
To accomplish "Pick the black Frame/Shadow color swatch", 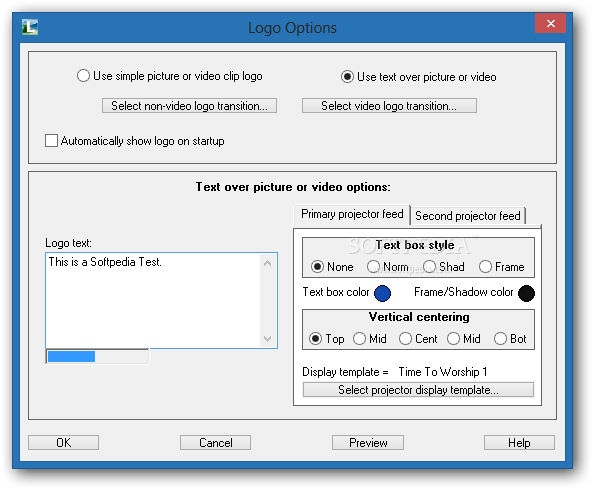I will pyautogui.click(x=526, y=293).
